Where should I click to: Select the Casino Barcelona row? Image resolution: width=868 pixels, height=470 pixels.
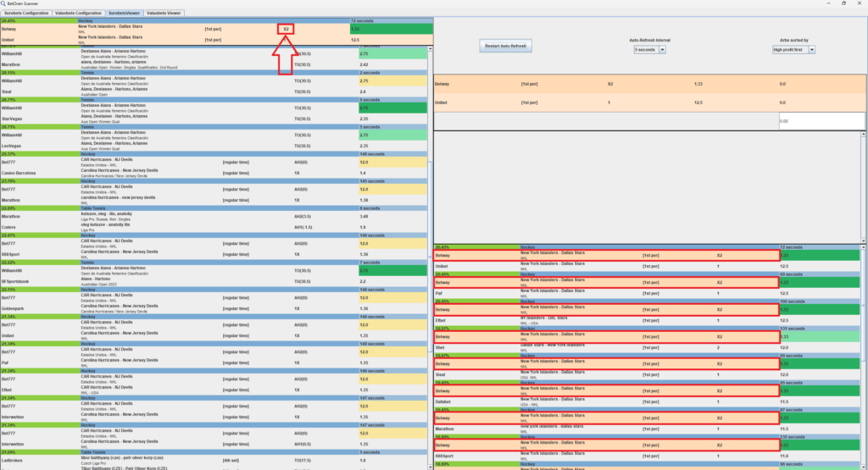(x=214, y=173)
